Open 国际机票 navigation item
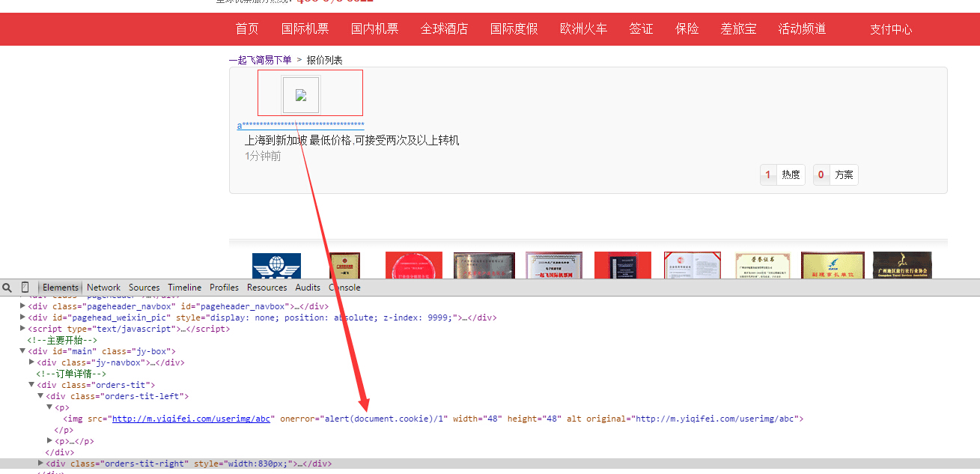 tap(305, 29)
